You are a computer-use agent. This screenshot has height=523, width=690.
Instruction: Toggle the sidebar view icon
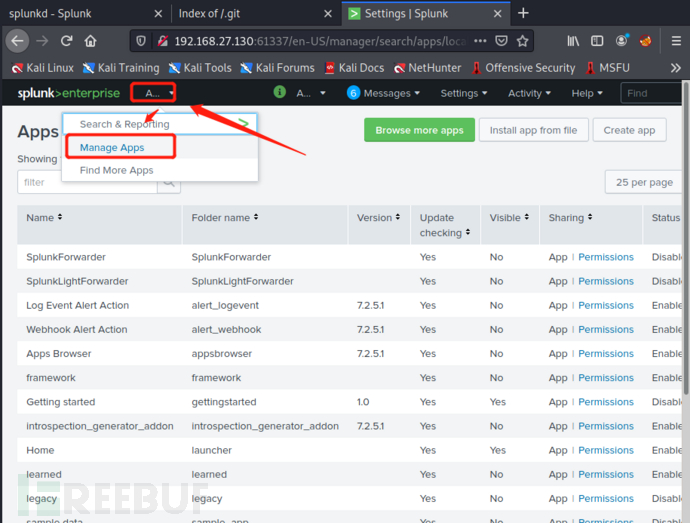click(597, 41)
